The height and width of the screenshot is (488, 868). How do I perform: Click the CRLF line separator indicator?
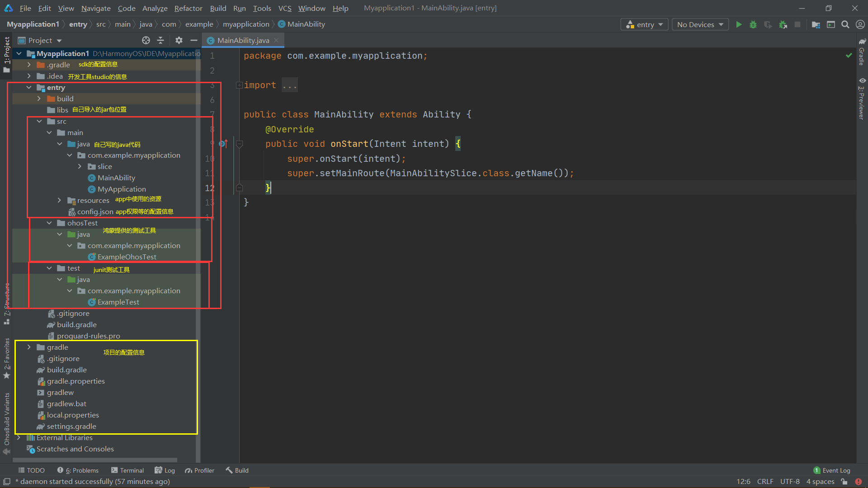(765, 482)
